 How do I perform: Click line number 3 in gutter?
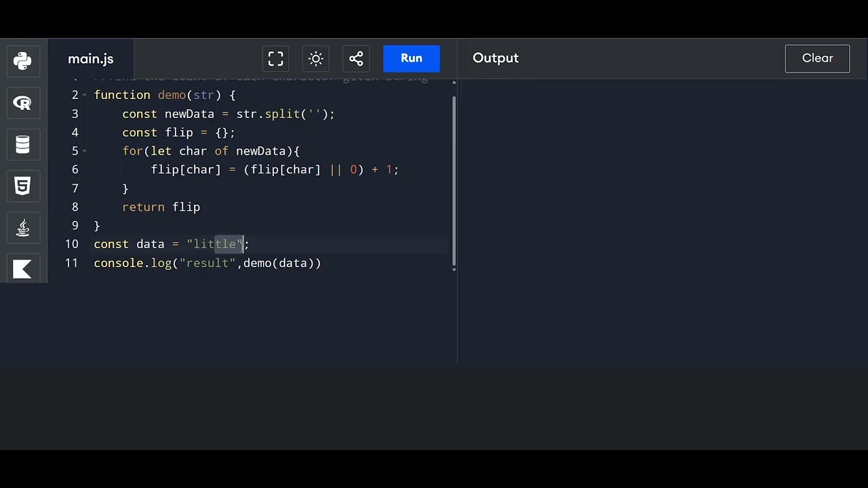point(75,114)
